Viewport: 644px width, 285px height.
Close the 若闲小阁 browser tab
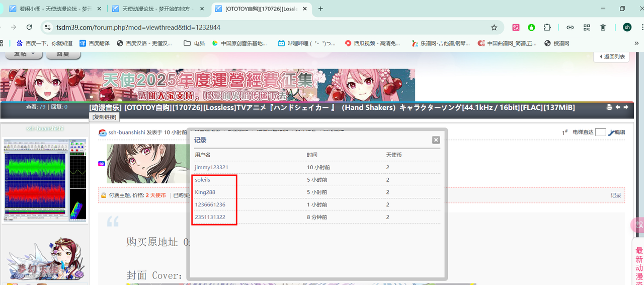pyautogui.click(x=99, y=9)
